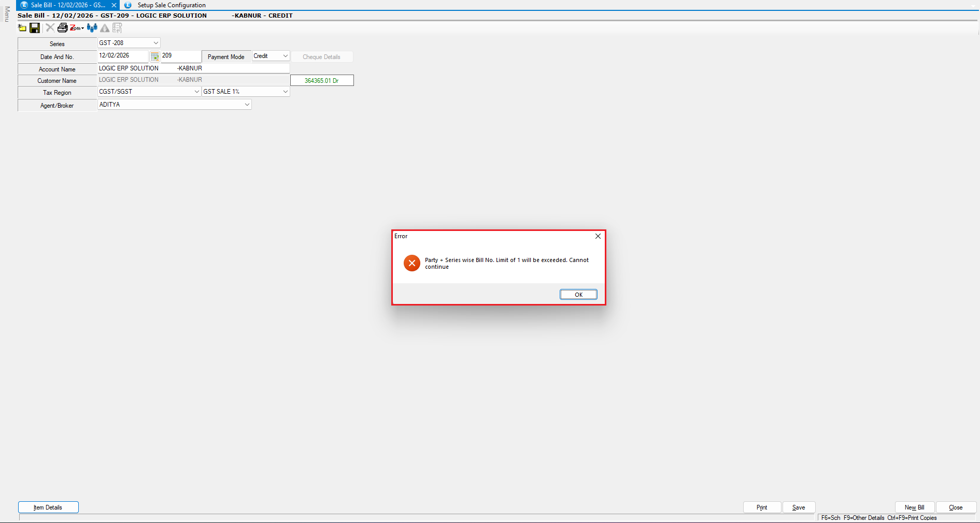Image resolution: width=980 pixels, height=523 pixels.
Task: Open the vertical Menu side panel
Action: pos(7,14)
